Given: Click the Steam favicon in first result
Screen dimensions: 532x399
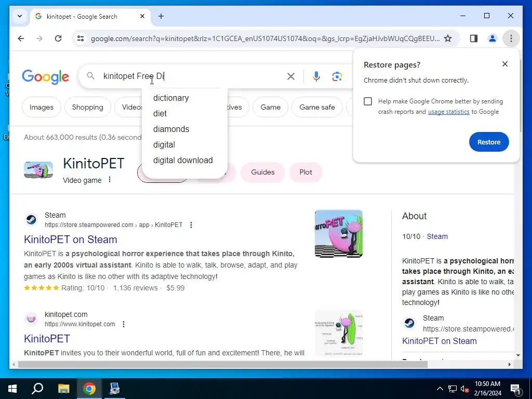Looking at the screenshot, I should [31, 220].
